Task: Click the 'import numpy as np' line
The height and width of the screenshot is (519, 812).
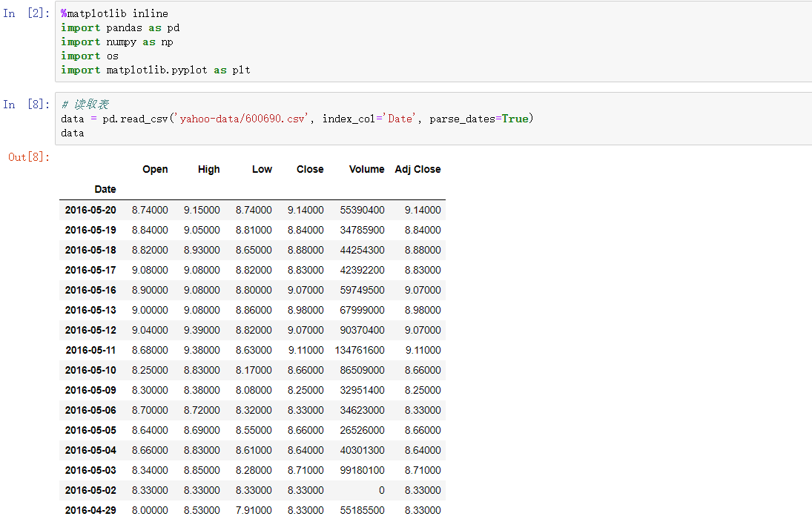Action: pyautogui.click(x=117, y=42)
